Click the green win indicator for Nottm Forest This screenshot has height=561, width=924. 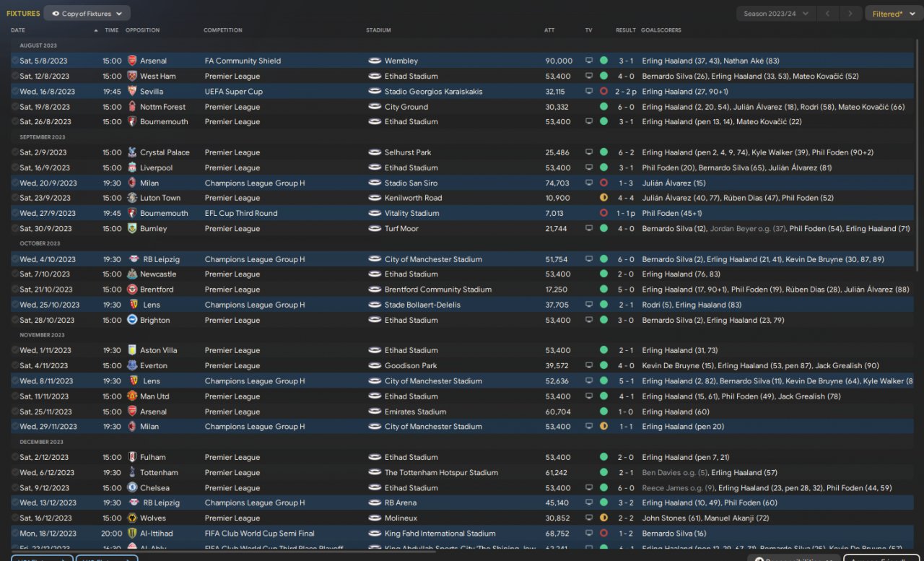(603, 107)
